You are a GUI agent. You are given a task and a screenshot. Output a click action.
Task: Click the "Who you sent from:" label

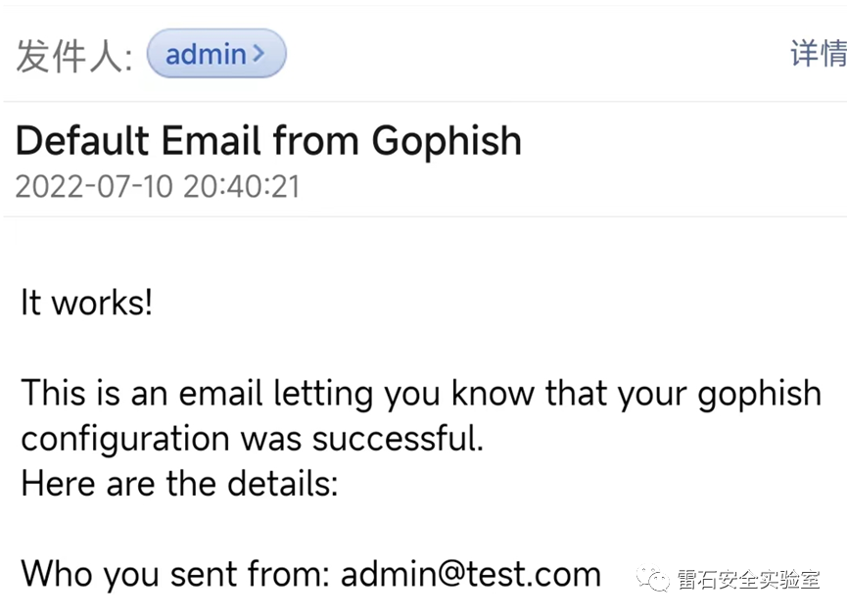tap(176, 574)
